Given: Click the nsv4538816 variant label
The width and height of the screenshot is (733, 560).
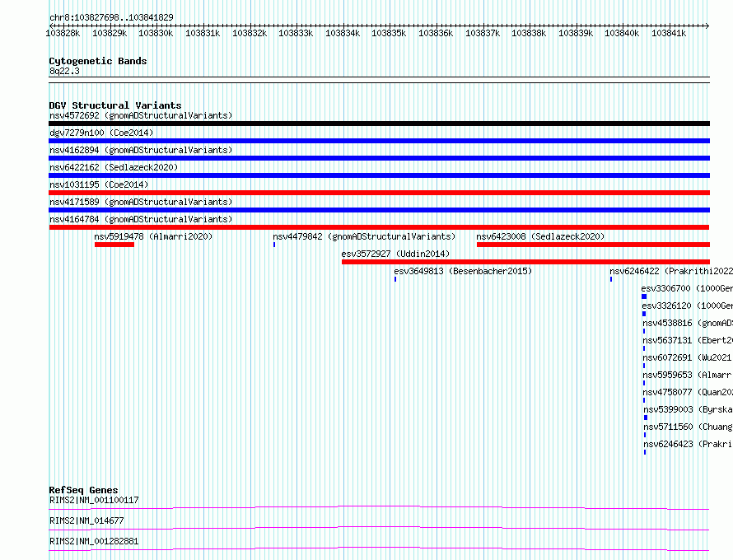Looking at the screenshot, I should pyautogui.click(x=688, y=323).
